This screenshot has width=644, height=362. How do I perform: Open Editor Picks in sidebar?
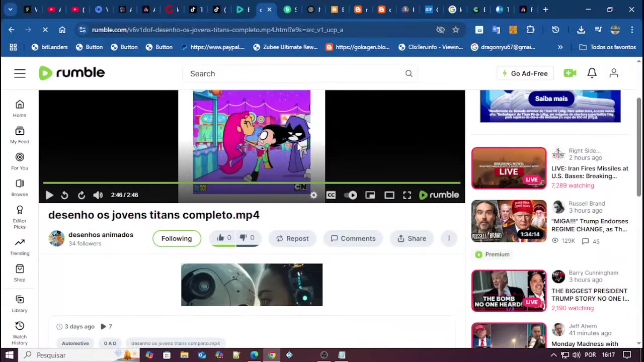20,217
